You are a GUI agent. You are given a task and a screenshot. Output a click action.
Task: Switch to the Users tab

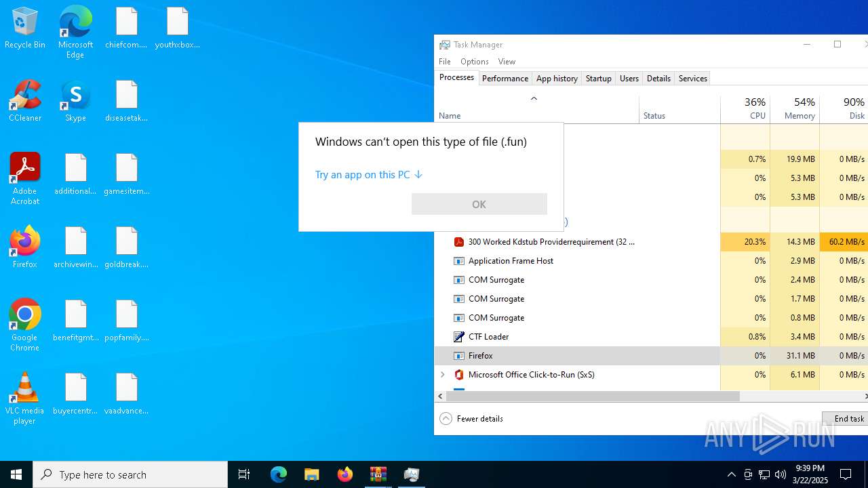[629, 79]
